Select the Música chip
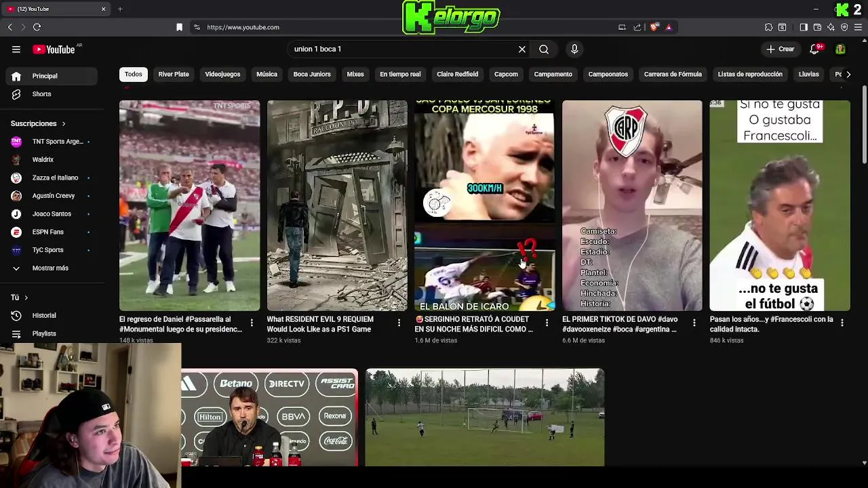868x488 pixels. [x=267, y=75]
